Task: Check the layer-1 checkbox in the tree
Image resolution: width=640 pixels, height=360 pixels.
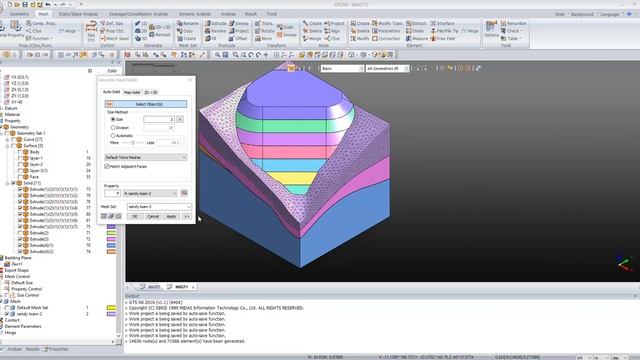Action: pyautogui.click(x=20, y=158)
